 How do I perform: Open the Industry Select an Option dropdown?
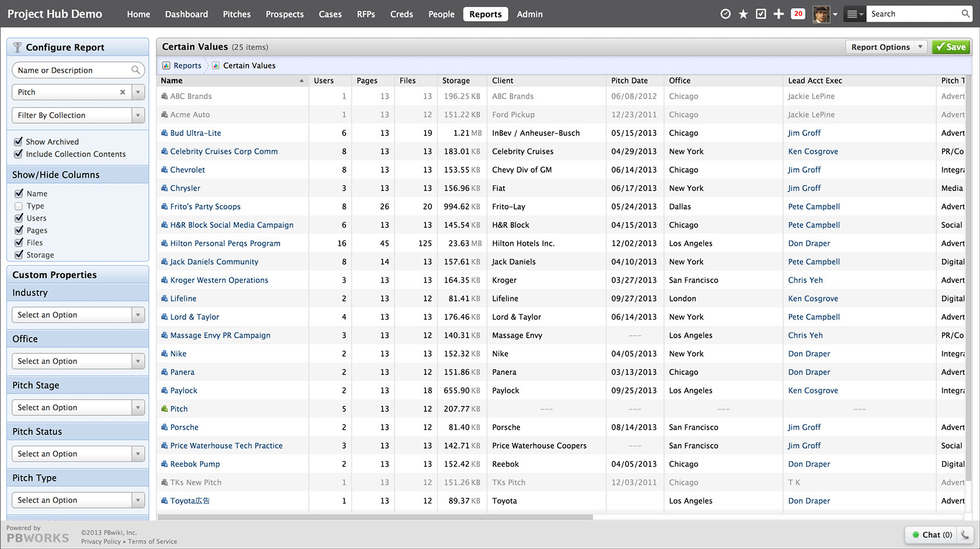coord(78,314)
